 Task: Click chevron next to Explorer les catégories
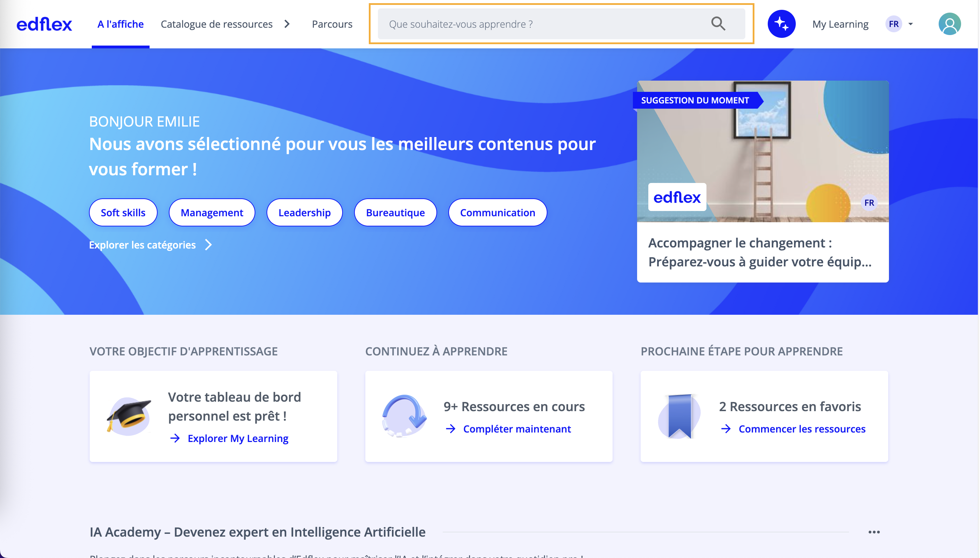point(208,245)
